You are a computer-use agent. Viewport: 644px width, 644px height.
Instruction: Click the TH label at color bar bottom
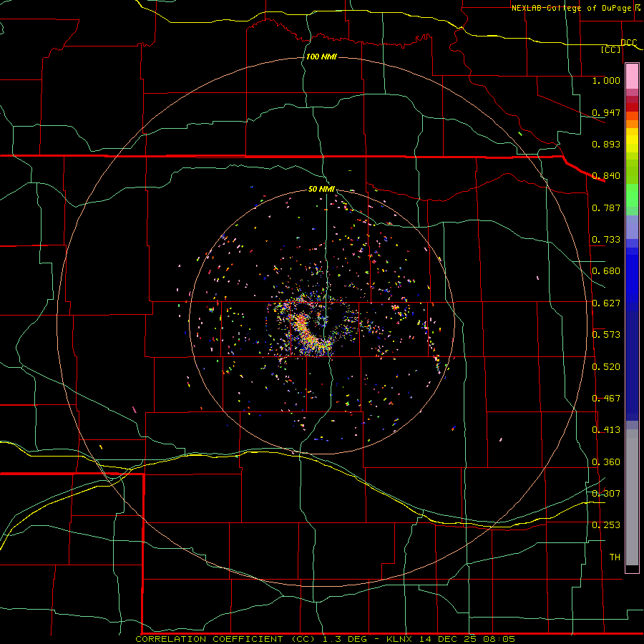(x=615, y=557)
